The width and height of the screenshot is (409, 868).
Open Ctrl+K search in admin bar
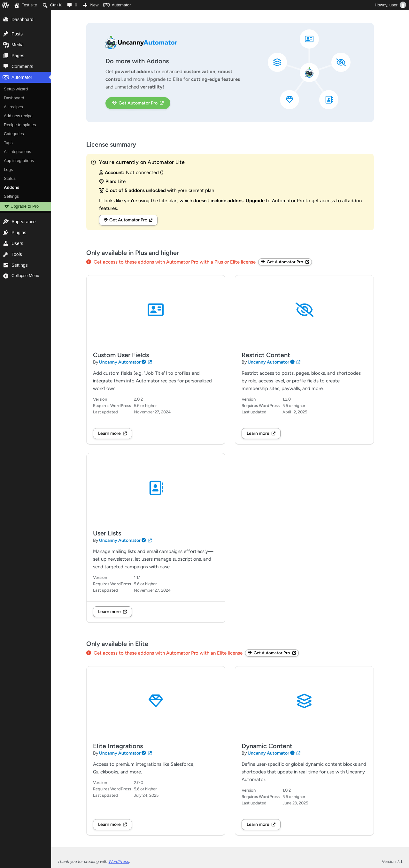pos(52,5)
